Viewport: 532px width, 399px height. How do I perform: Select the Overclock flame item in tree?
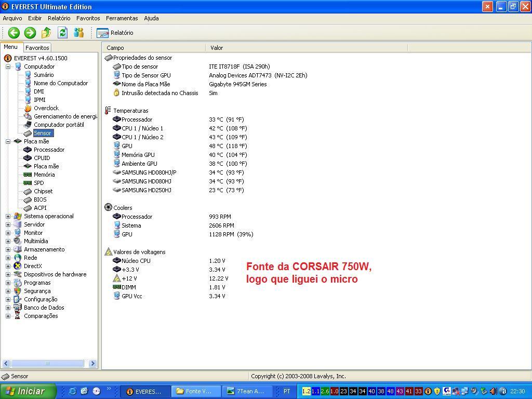(46, 108)
